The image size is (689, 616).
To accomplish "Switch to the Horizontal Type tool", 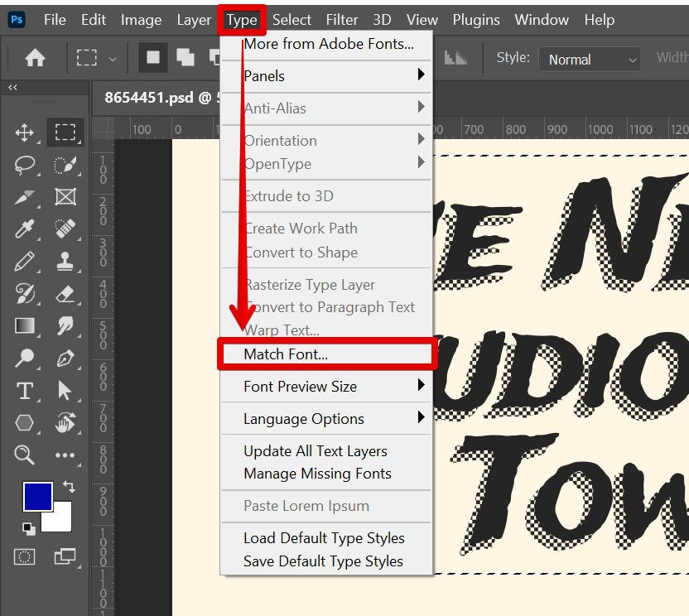I will click(24, 390).
